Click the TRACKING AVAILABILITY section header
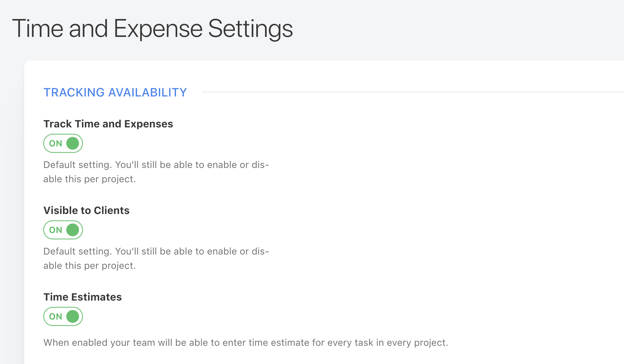The height and width of the screenshot is (364, 624). (115, 92)
